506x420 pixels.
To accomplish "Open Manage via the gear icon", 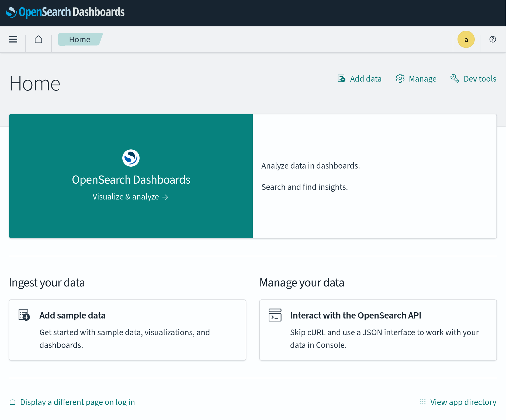I will tap(400, 78).
